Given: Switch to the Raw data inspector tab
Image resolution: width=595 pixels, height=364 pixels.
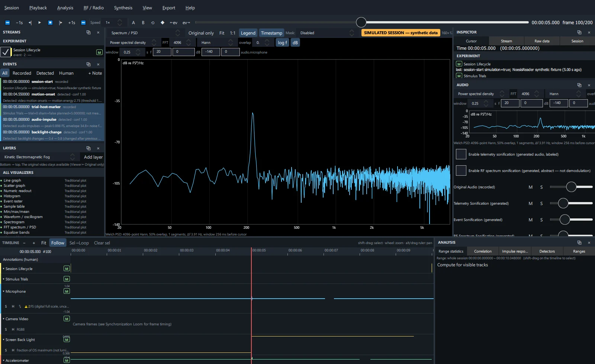Looking at the screenshot, I should click(542, 41).
